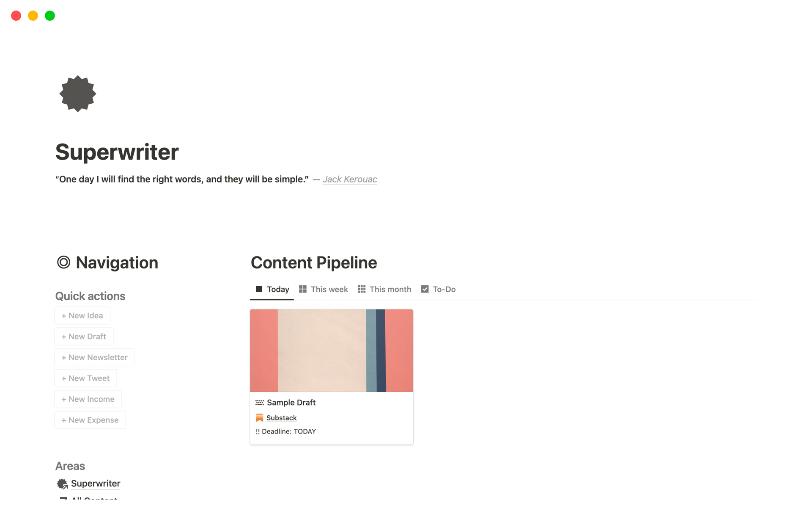Click the To-Do checkbox icon in pipeline tabs

(425, 289)
